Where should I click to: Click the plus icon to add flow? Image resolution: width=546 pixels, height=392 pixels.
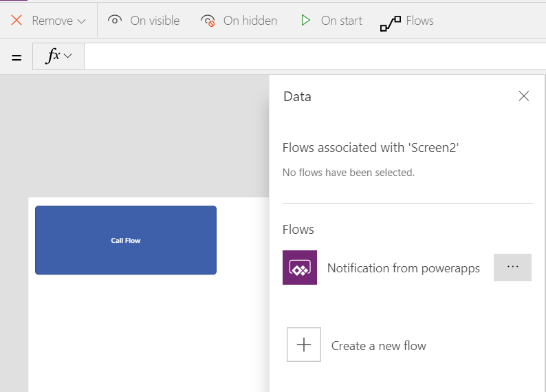click(304, 345)
